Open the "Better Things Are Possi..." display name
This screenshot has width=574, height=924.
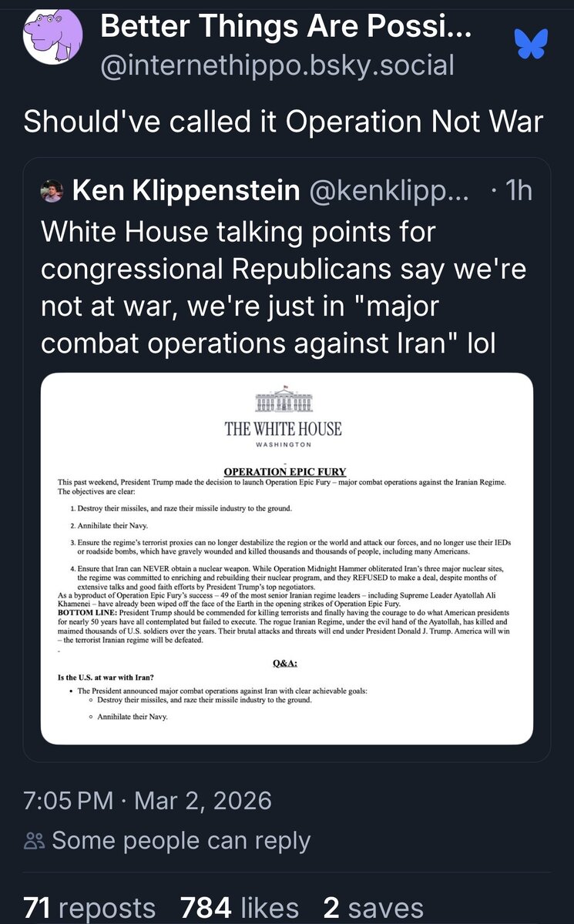coord(287,29)
